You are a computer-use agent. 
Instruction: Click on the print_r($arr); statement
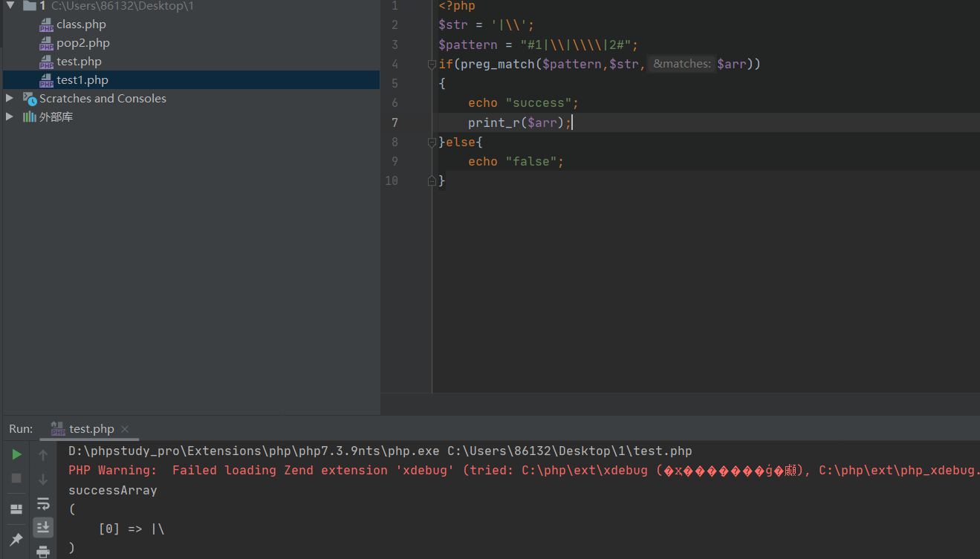(520, 122)
